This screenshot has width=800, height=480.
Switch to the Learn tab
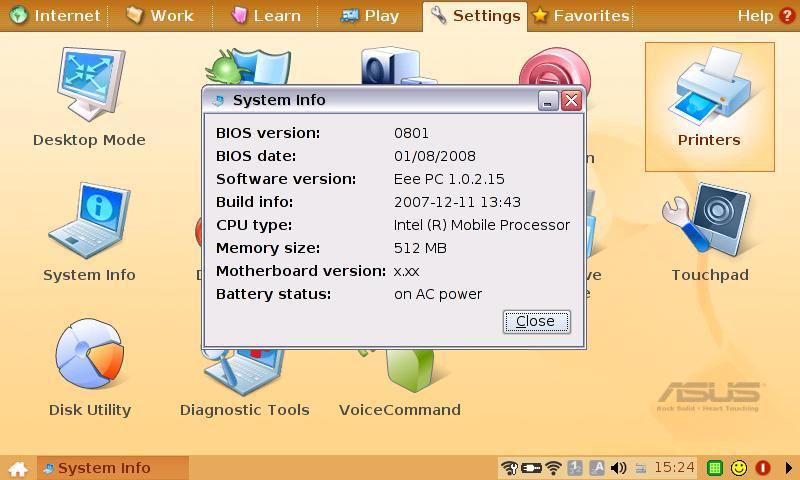[x=265, y=15]
